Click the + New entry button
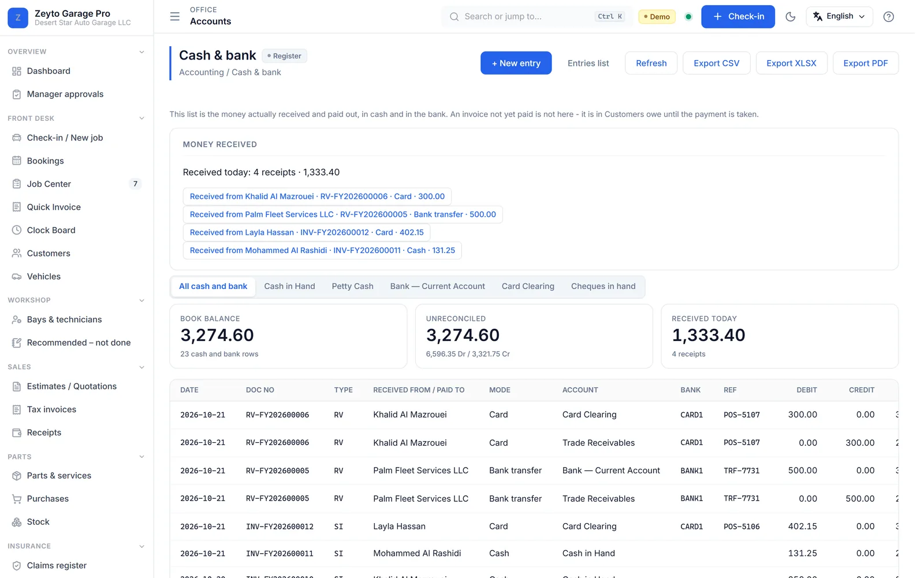 [516, 63]
